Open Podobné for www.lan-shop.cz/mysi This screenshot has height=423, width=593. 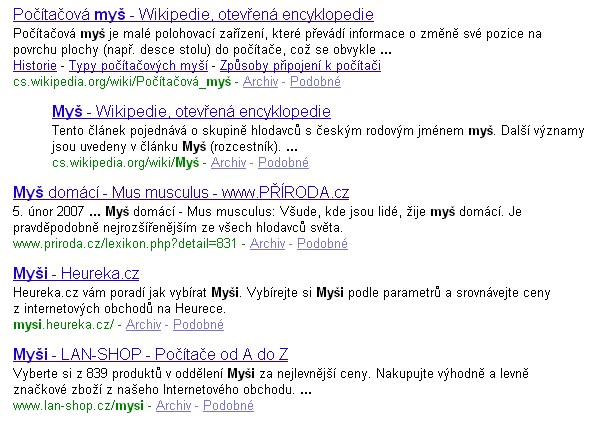tap(228, 405)
